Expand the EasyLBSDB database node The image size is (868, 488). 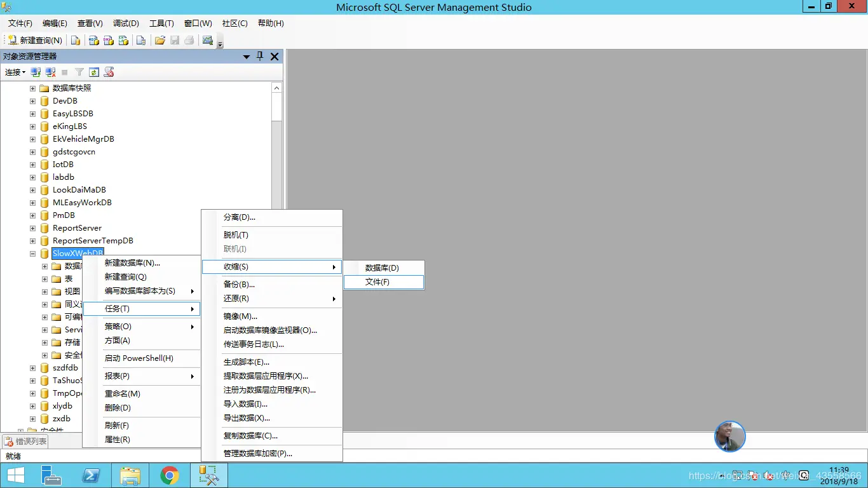(x=33, y=114)
